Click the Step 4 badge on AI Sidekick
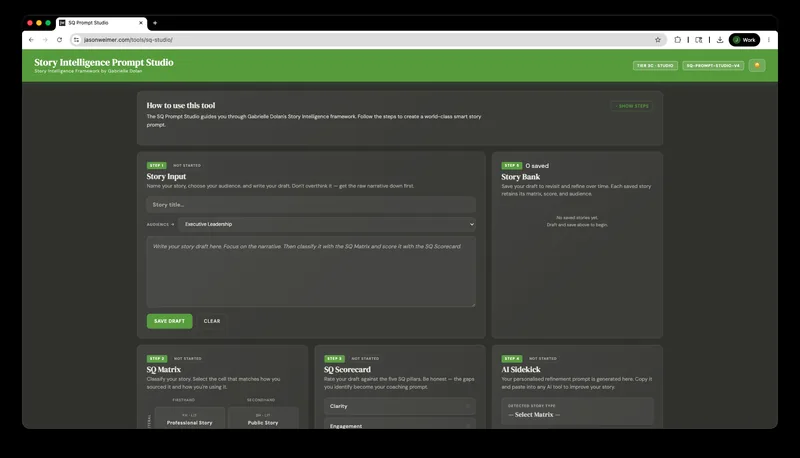This screenshot has width=800, height=458. [512, 359]
